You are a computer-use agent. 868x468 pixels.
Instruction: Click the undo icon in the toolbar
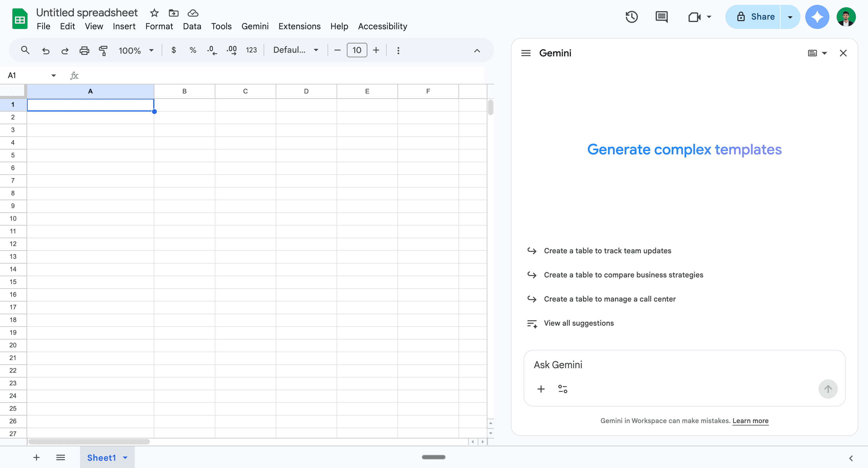[46, 50]
